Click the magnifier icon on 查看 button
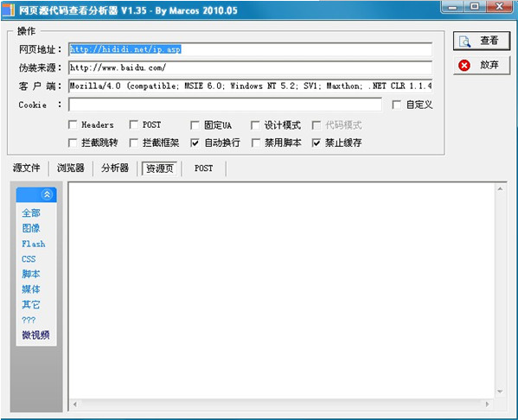The height and width of the screenshot is (420, 518). click(x=464, y=41)
